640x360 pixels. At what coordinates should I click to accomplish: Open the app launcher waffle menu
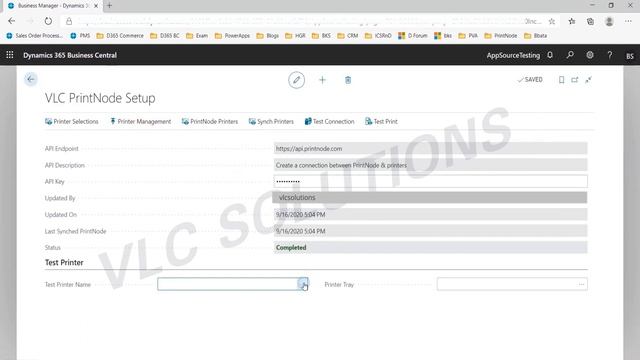(10, 55)
